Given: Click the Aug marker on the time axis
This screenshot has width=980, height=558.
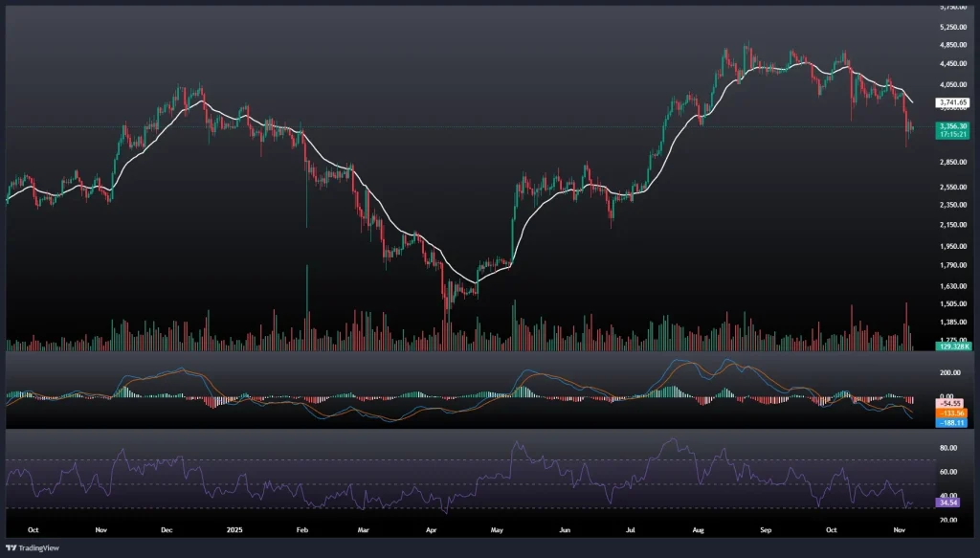Looking at the screenshot, I should (697, 528).
